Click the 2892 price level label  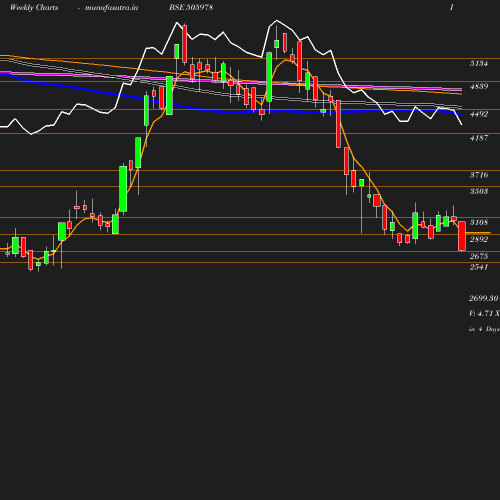tap(479, 239)
